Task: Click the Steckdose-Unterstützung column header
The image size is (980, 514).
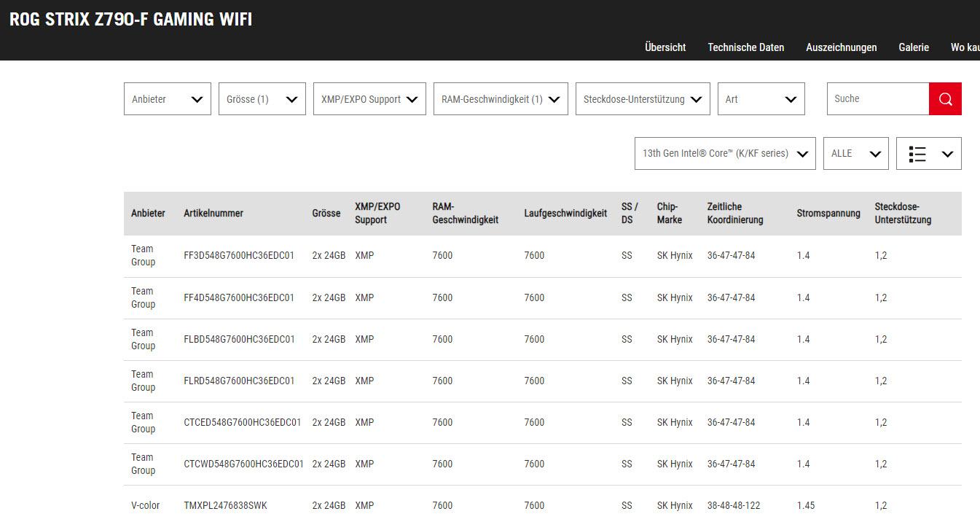Action: (x=903, y=213)
